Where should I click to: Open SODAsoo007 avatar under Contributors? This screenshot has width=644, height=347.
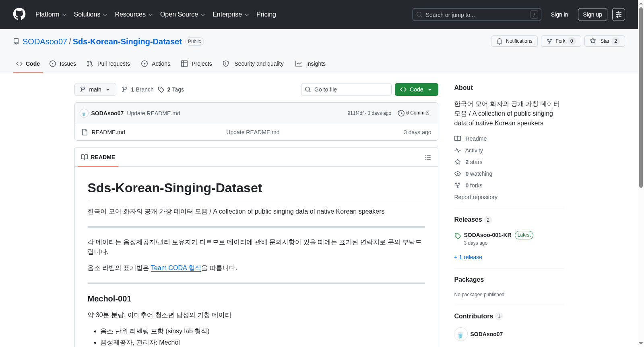pyautogui.click(x=460, y=334)
